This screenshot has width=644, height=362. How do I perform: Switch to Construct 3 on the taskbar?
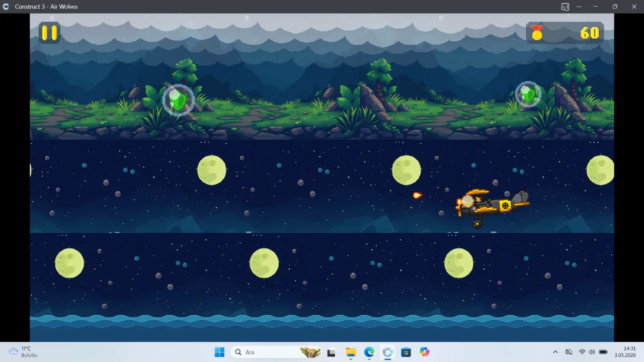pyautogui.click(x=387, y=352)
